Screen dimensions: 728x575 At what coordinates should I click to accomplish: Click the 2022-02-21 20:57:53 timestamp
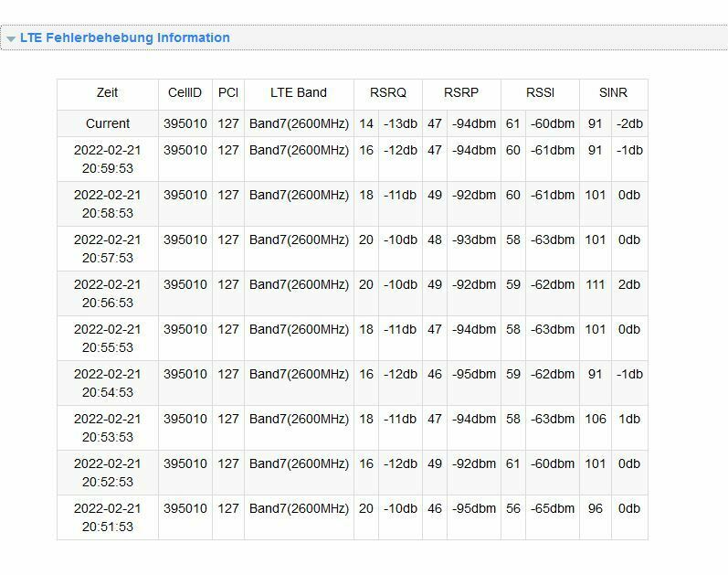pyautogui.click(x=107, y=249)
